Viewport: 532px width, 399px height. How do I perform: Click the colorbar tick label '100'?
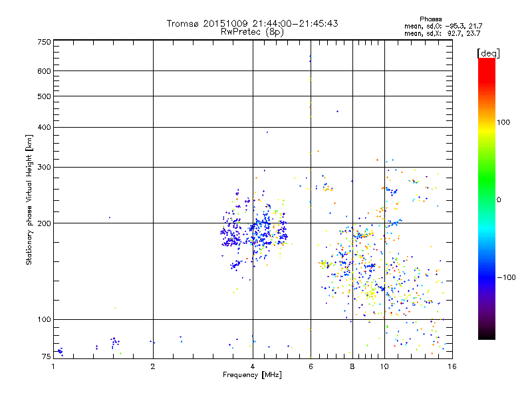[x=503, y=122]
